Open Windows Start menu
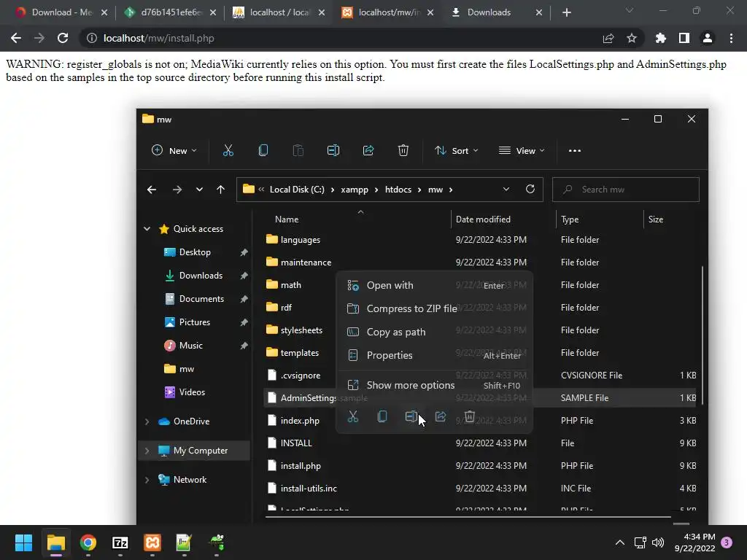 pos(23,542)
